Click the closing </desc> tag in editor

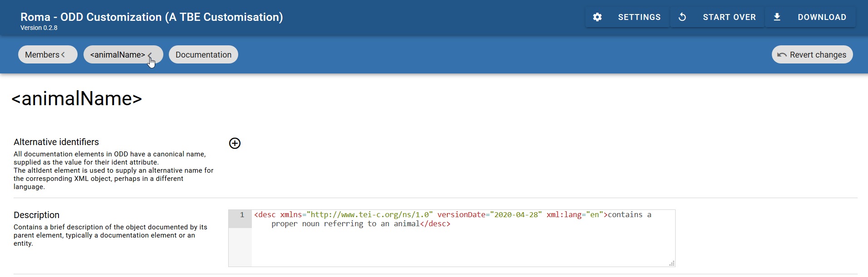(x=435, y=224)
